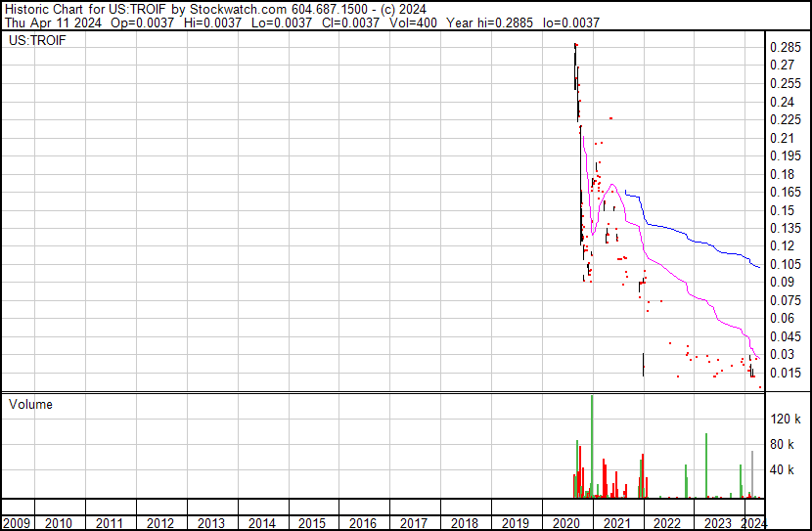Click the 0.255 price axis value
Image resolution: width=812 pixels, height=531 pixels.
click(x=786, y=84)
